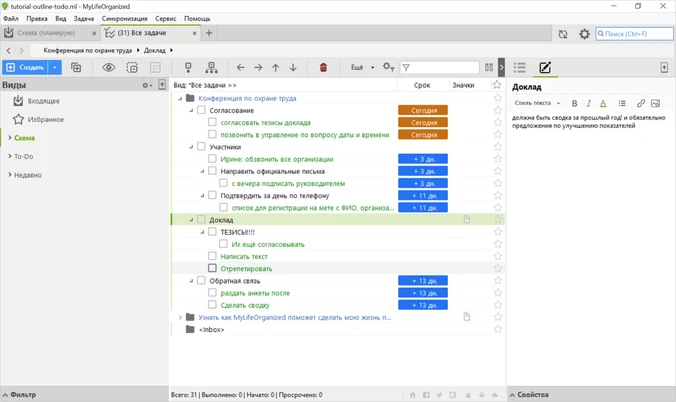This screenshot has height=402, width=676.
Task: Switch to the notes edit icon tab
Action: coord(545,67)
